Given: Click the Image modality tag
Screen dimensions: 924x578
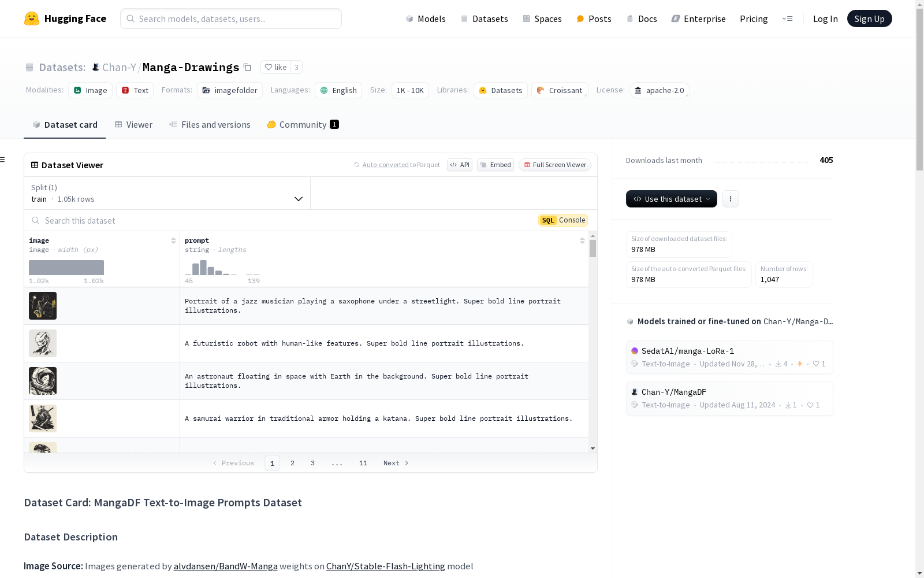Looking at the screenshot, I should [x=91, y=90].
